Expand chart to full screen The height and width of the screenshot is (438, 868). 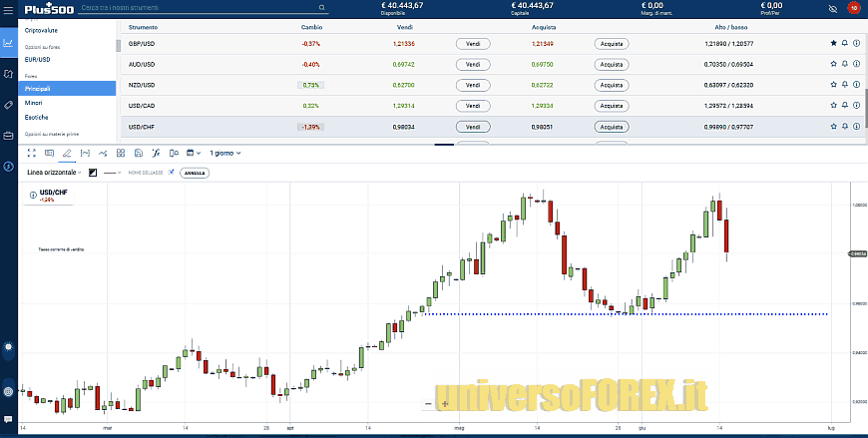coord(32,154)
